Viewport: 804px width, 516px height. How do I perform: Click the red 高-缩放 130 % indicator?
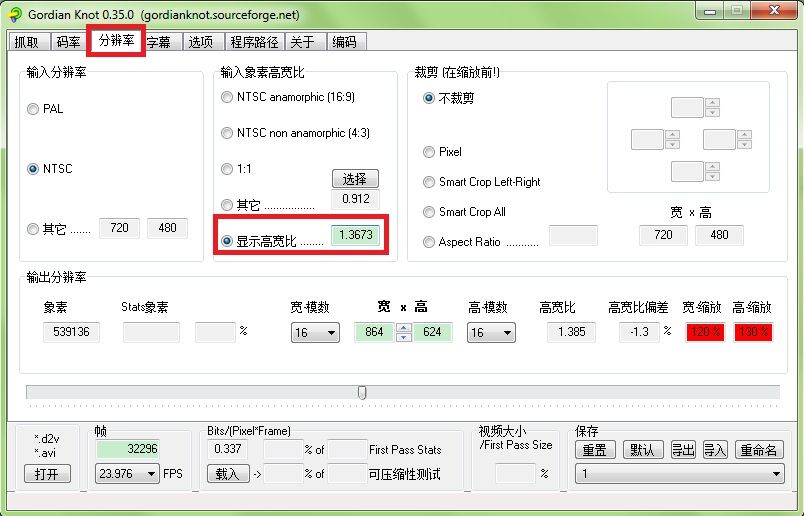pyautogui.click(x=753, y=332)
